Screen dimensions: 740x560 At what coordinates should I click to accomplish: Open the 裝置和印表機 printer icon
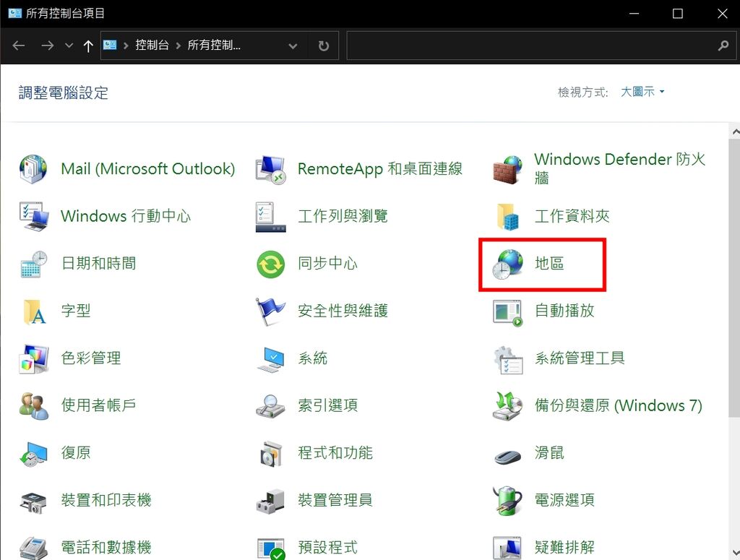coord(33,502)
